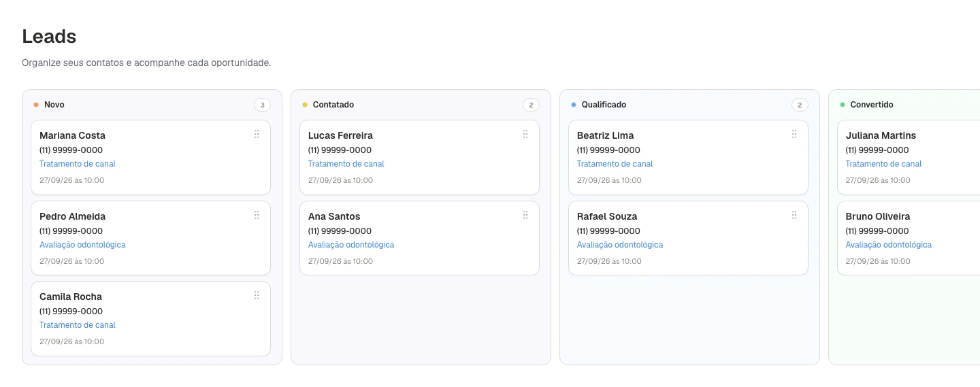Screen dimensions: 980x387
Task: Select Juliana Martins's phone number
Action: 878,150
